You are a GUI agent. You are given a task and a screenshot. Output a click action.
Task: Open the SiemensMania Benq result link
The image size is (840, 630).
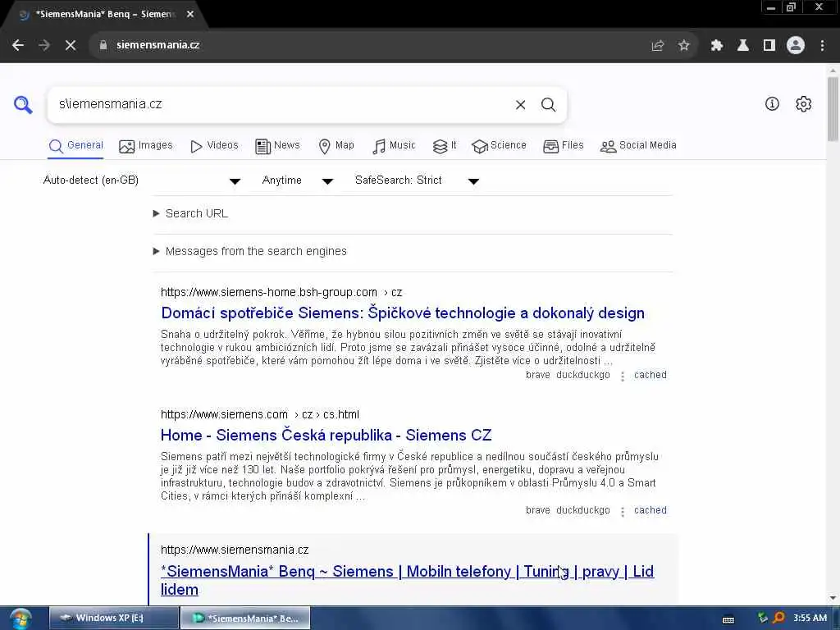click(x=407, y=580)
